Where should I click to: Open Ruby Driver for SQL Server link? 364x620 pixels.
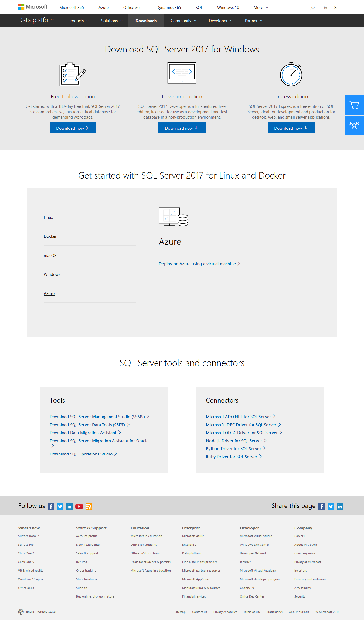[x=234, y=457]
